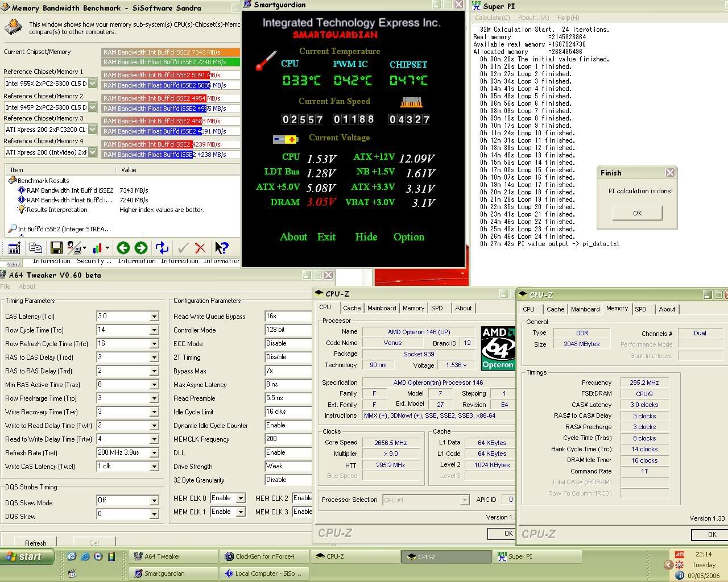Open the Write CAS Latency (Twcl) dropdown
Screen dimensions: 728x582
[154, 467]
